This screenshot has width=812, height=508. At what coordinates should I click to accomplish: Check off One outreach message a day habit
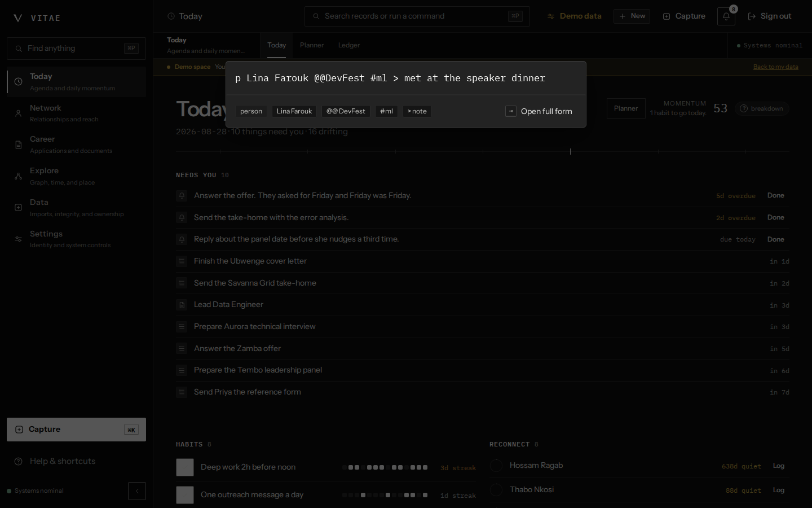click(x=185, y=495)
